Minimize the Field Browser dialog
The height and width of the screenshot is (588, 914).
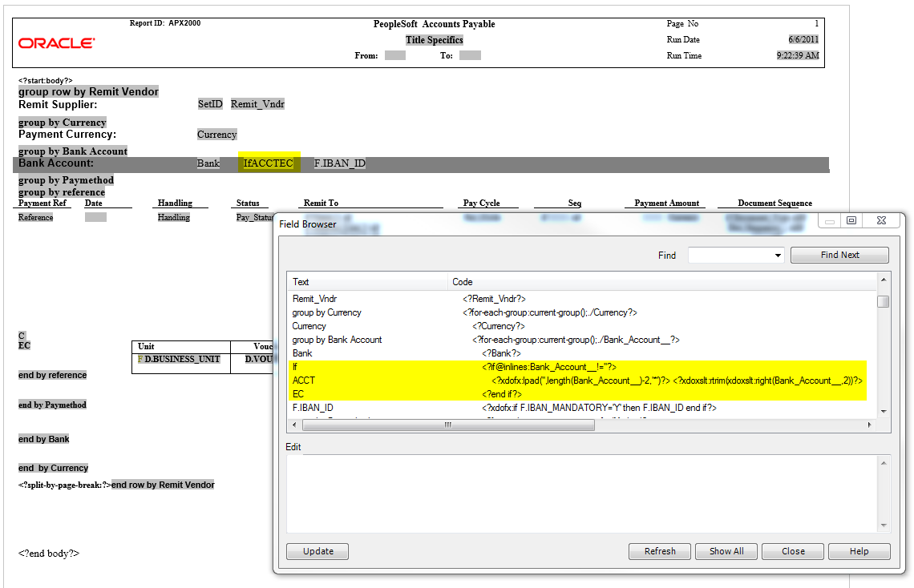(829, 220)
